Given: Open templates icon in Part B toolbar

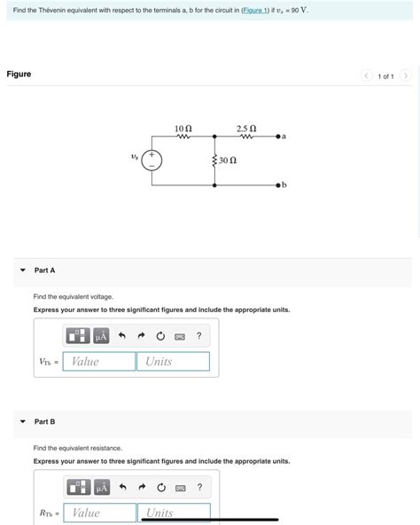Looking at the screenshot, I should [x=79, y=487].
